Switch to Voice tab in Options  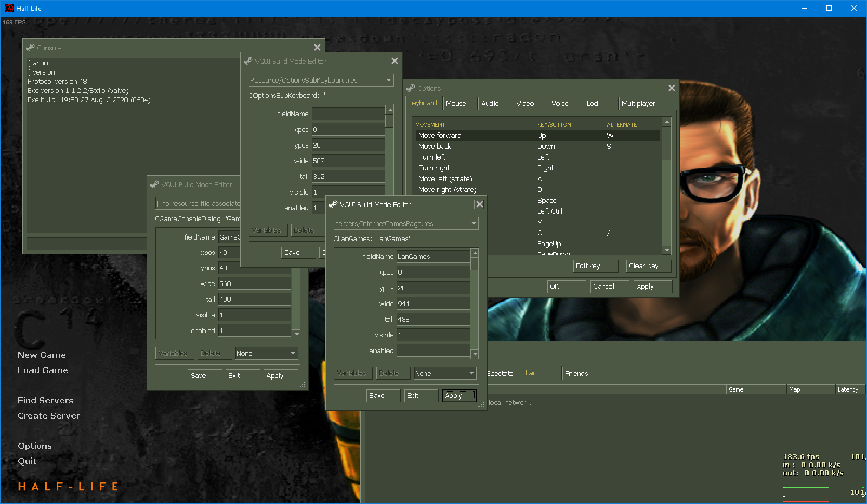click(566, 103)
